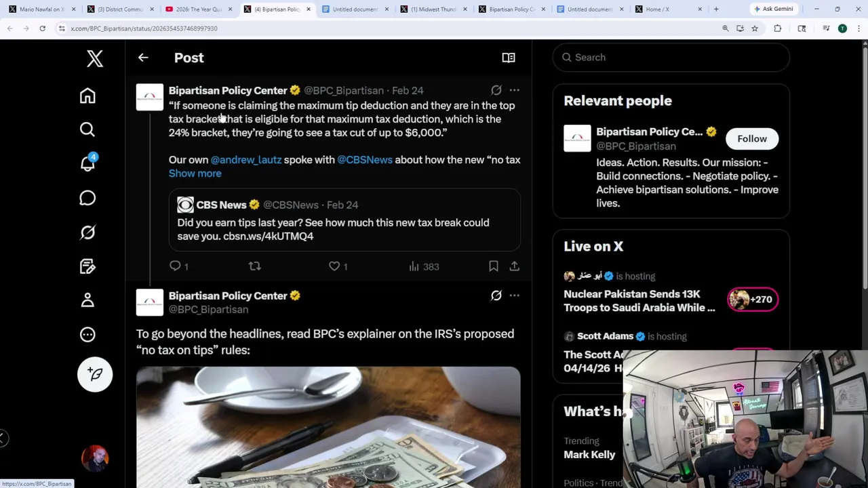Open a new browser tab
868x488 pixels.
coord(716,9)
